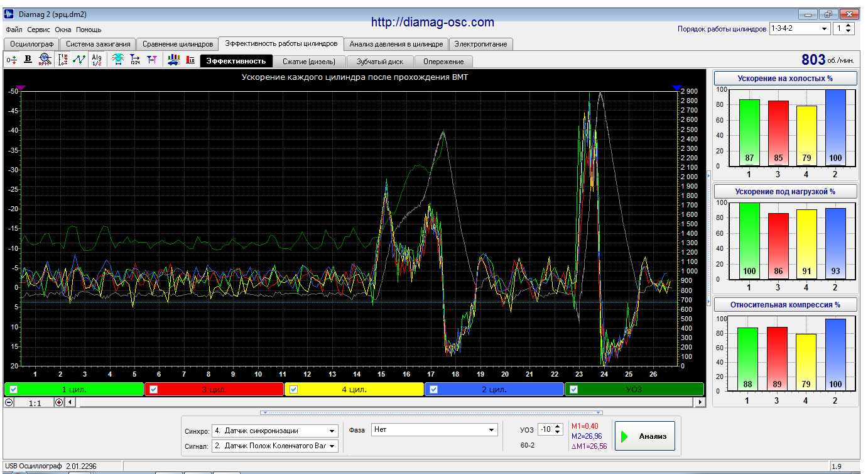Image resolution: width=868 pixels, height=474 pixels.
Task: Decrease the cylinder number stepper next to firing order
Action: point(849,31)
